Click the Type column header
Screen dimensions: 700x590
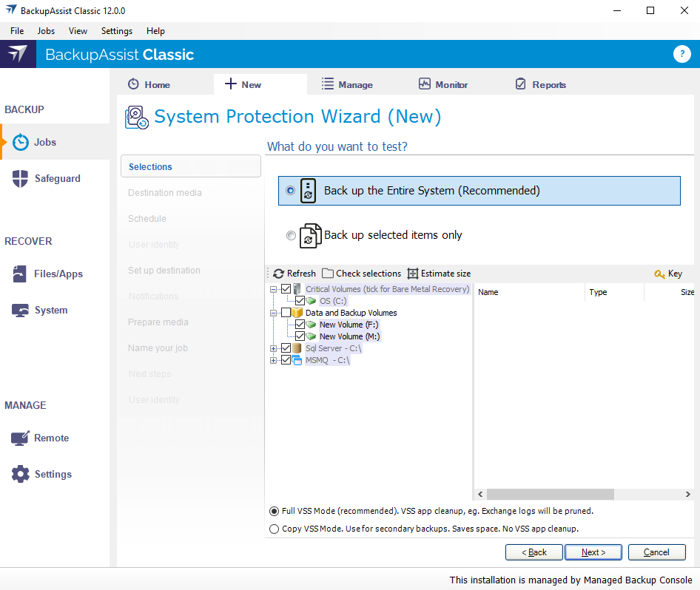pyautogui.click(x=614, y=292)
